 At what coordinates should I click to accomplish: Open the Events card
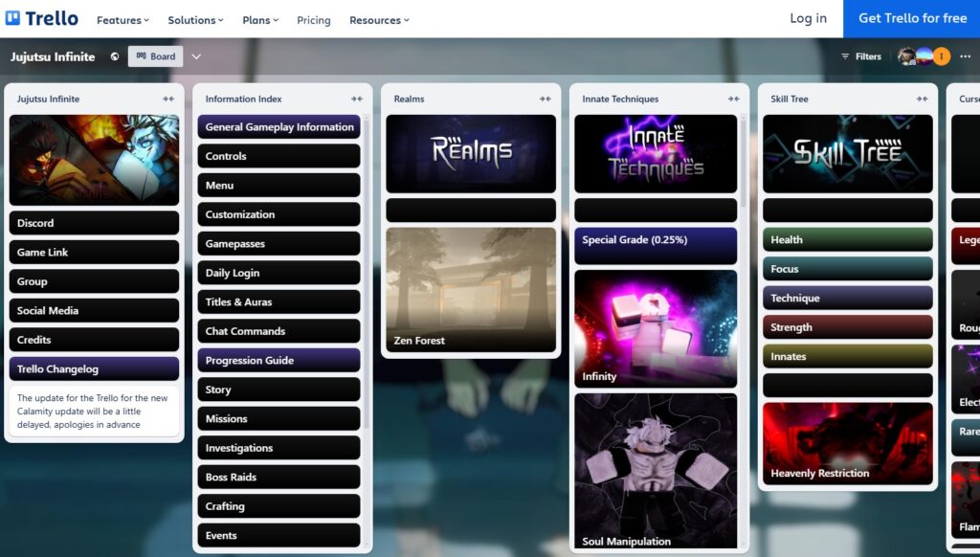pyautogui.click(x=278, y=535)
